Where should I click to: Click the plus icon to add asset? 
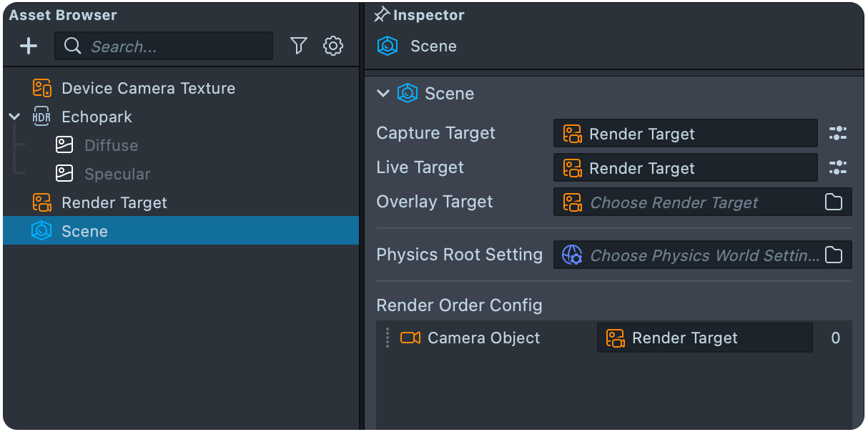pos(29,46)
